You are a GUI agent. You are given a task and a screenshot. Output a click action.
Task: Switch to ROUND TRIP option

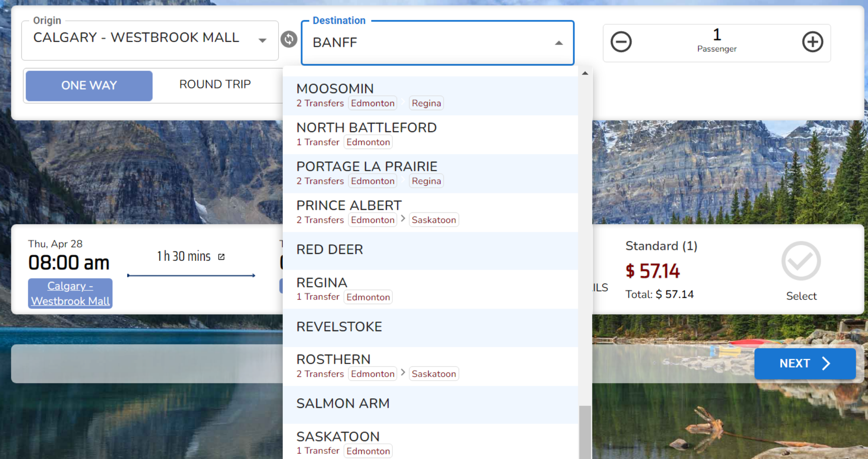215,85
